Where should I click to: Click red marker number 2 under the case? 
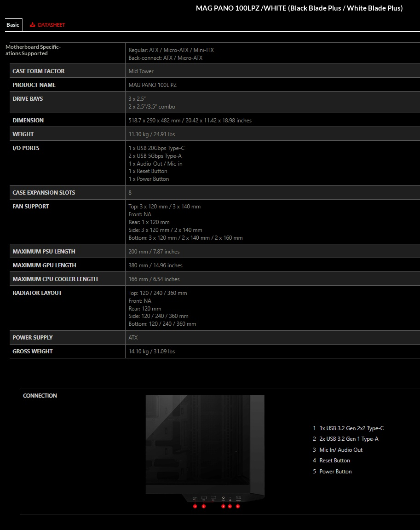[204, 507]
